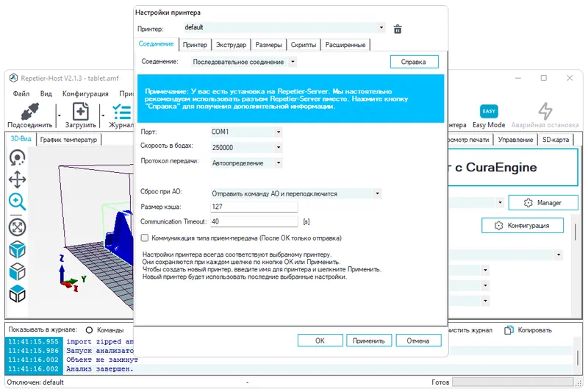The height and width of the screenshot is (392, 588).
Task: Delete printer with the trash icon
Action: pyautogui.click(x=398, y=29)
